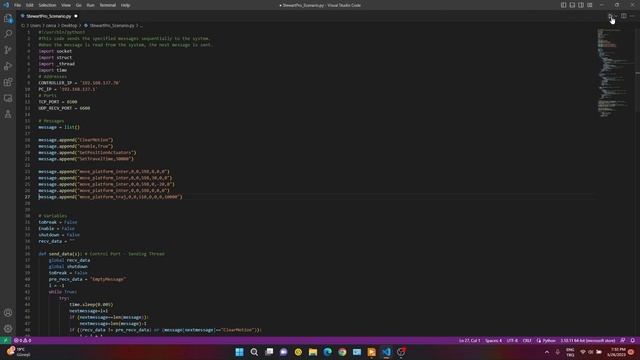Viewport: 640px width, 360px height.
Task: Open the View menu
Action: click(66, 5)
